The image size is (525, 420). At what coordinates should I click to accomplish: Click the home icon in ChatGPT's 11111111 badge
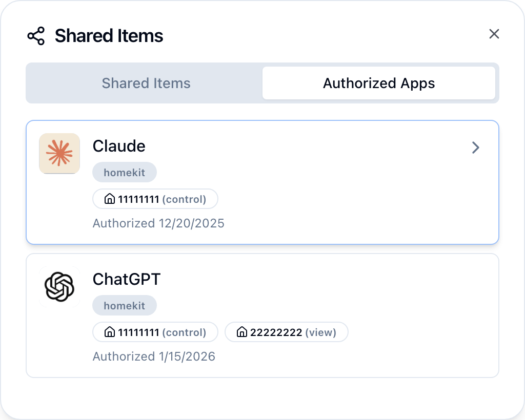click(109, 332)
